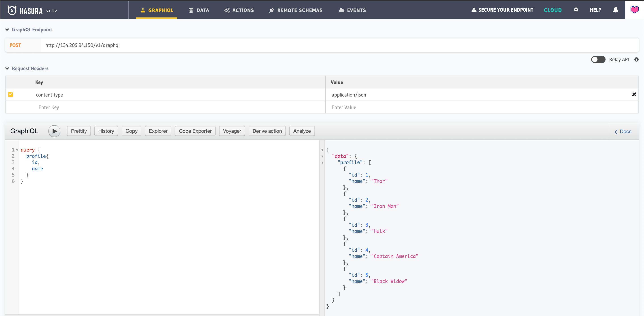The width and height of the screenshot is (644, 316).
Task: Open the Data section via database icon
Action: pos(191,10)
